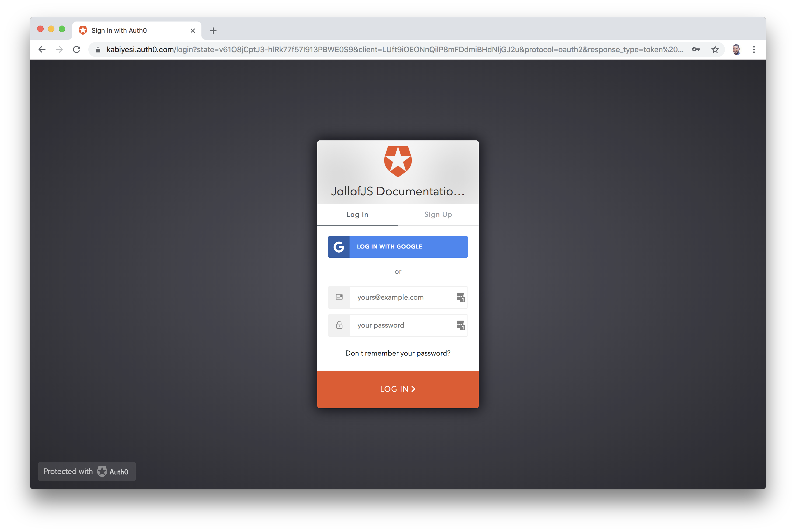The width and height of the screenshot is (796, 532).
Task: Click Log in with Google button
Action: [x=398, y=247]
